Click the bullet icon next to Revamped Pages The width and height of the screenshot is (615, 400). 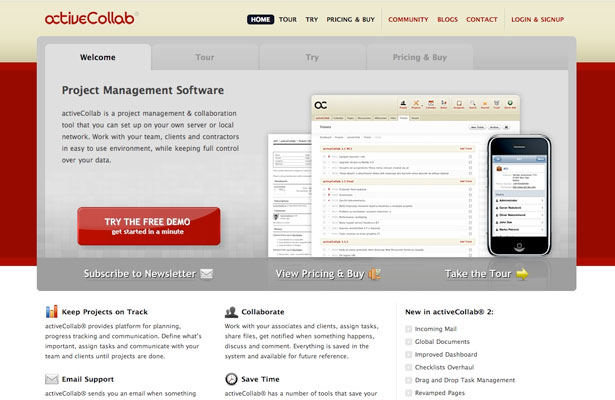point(408,393)
